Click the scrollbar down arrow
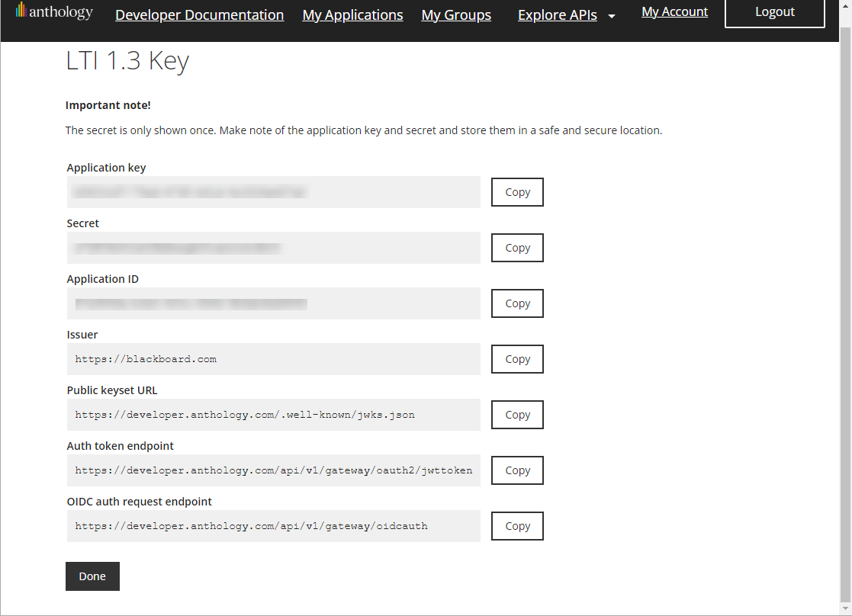This screenshot has width=852, height=616. click(x=845, y=608)
